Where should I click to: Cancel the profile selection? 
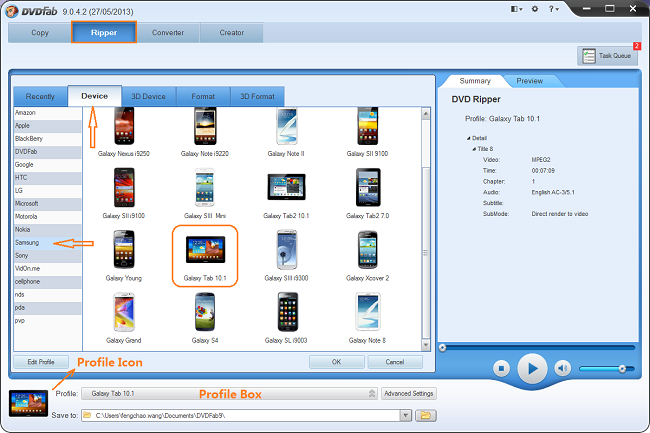pos(395,362)
